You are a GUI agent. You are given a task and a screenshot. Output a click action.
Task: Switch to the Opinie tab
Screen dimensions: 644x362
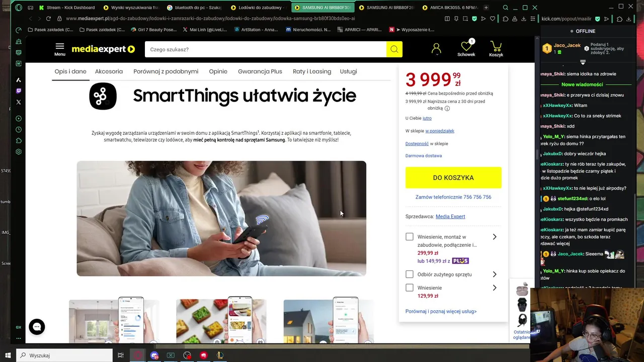coord(218,71)
